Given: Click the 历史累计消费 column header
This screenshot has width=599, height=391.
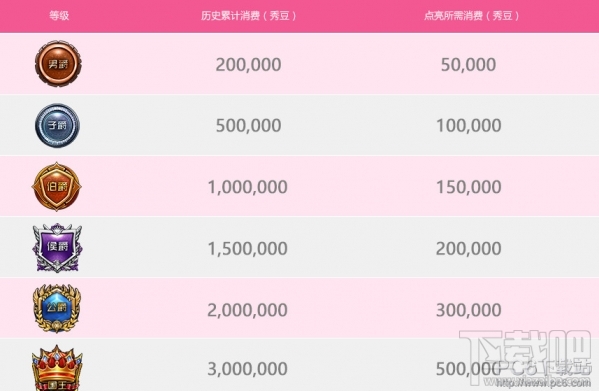Looking at the screenshot, I should coord(249,16).
